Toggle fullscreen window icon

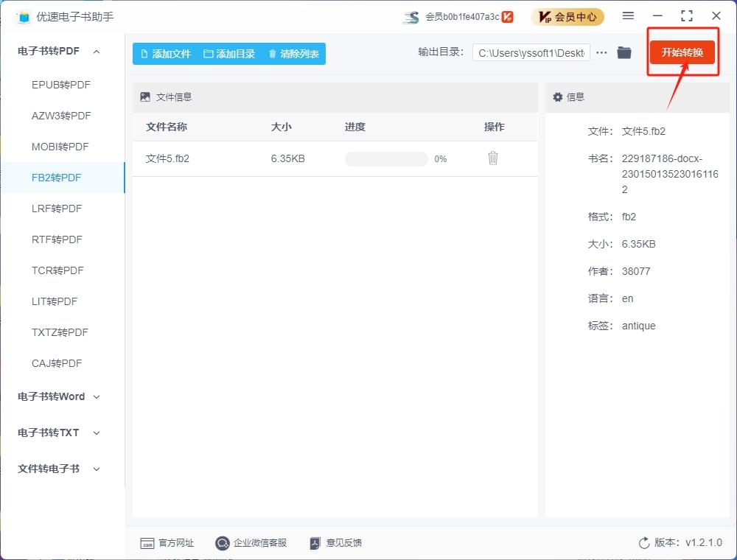tap(687, 16)
